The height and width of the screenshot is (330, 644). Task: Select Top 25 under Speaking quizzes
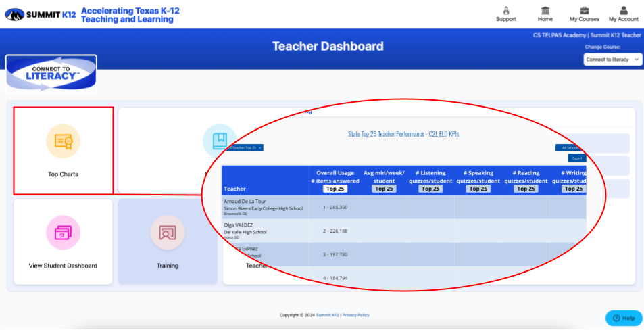[x=478, y=189]
